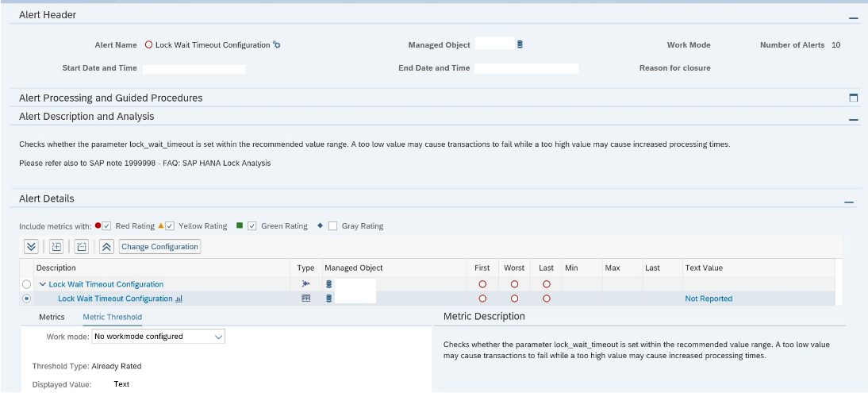868x393 pixels.
Task: Click the Alert Processing and Guided Procedures heading
Action: (x=111, y=98)
